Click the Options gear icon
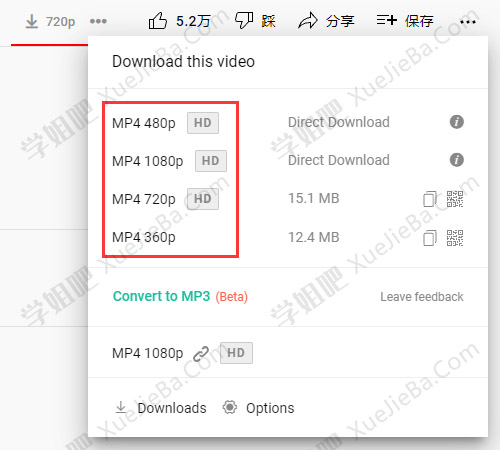500x450 pixels. (x=230, y=407)
